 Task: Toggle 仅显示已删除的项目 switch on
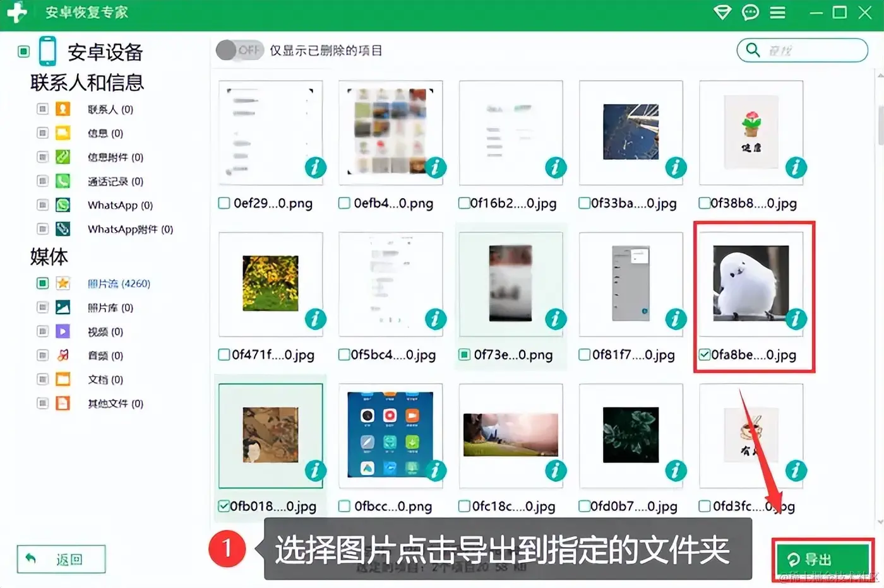(x=239, y=50)
